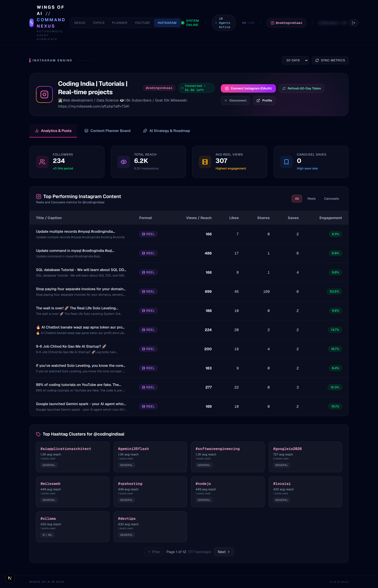Click the large Instagram profile logo icon
378x588 pixels.
coord(44,94)
